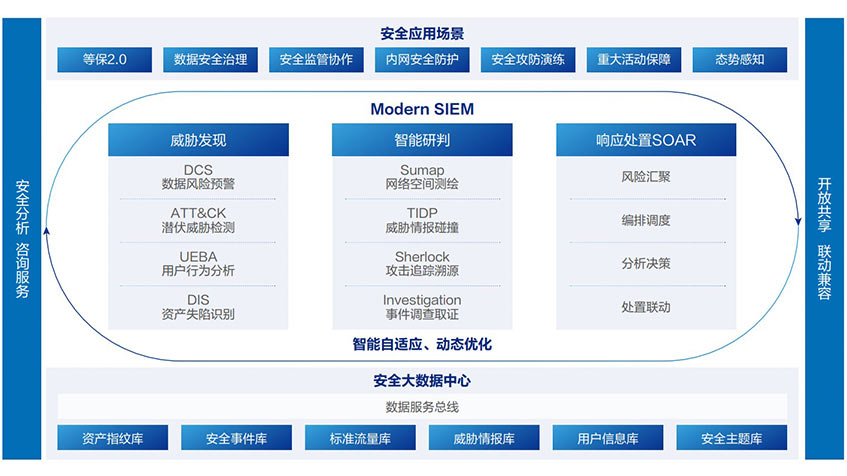
Task: Open the 安全监管协作 scenario box
Action: tap(316, 60)
